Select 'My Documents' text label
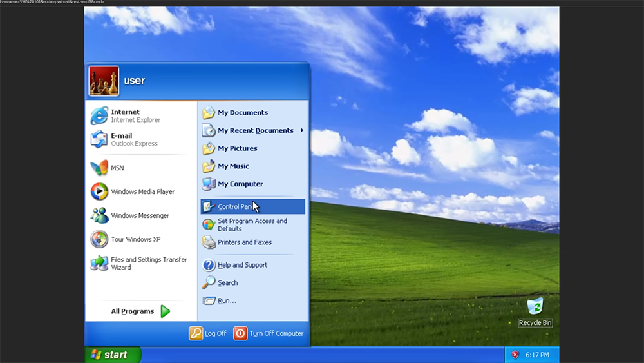The width and height of the screenshot is (644, 363). pos(243,113)
